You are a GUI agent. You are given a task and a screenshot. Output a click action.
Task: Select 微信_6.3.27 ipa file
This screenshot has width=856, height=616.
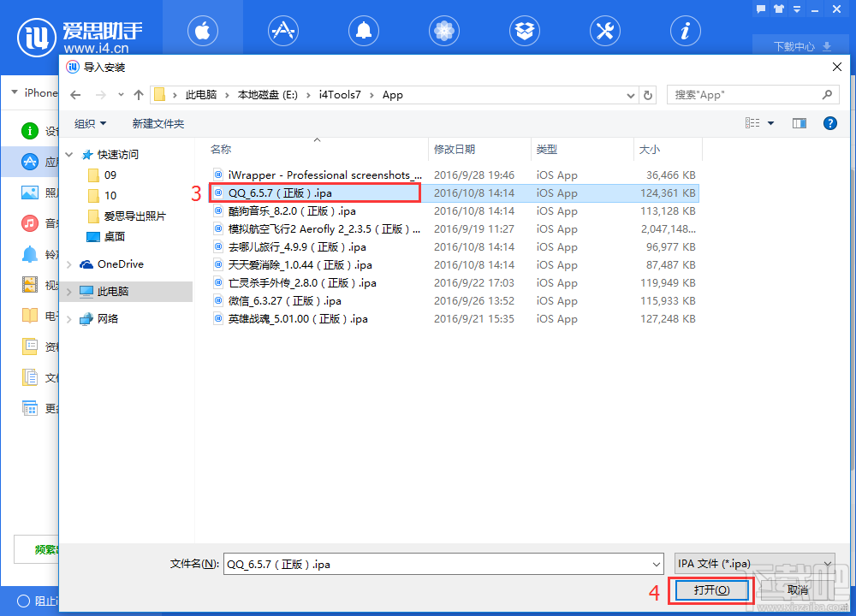pyautogui.click(x=454, y=301)
